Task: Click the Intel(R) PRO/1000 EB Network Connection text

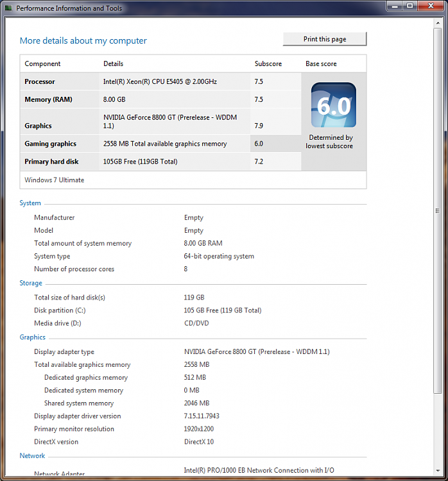Action: click(x=259, y=470)
